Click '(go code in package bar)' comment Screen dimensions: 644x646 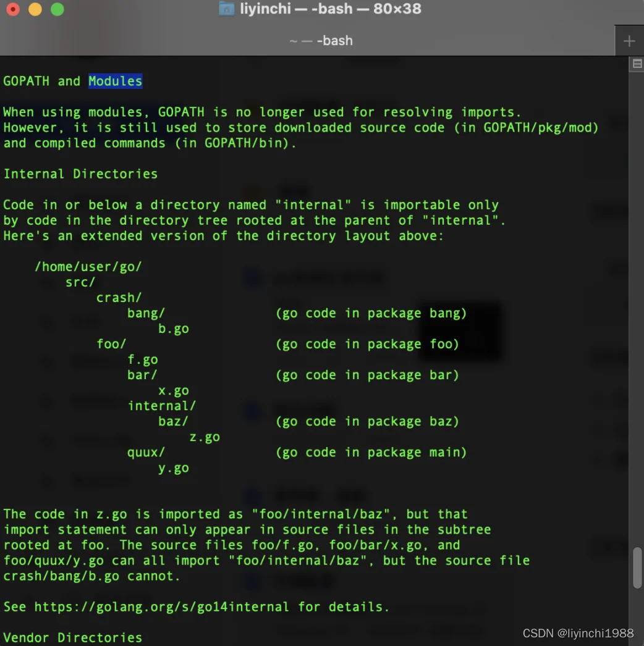(x=367, y=375)
